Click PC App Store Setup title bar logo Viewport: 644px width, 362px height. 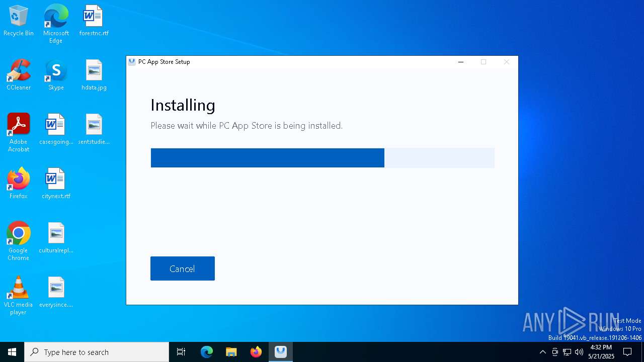pyautogui.click(x=132, y=62)
